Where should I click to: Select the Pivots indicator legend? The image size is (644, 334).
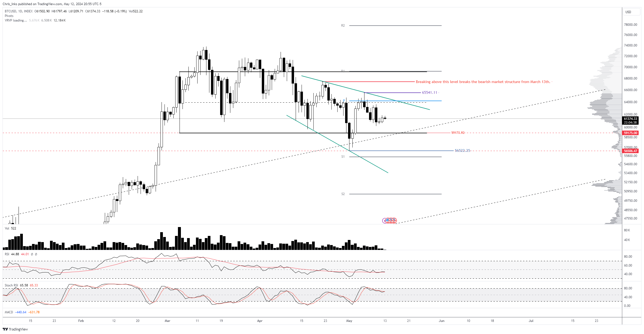tap(9, 16)
